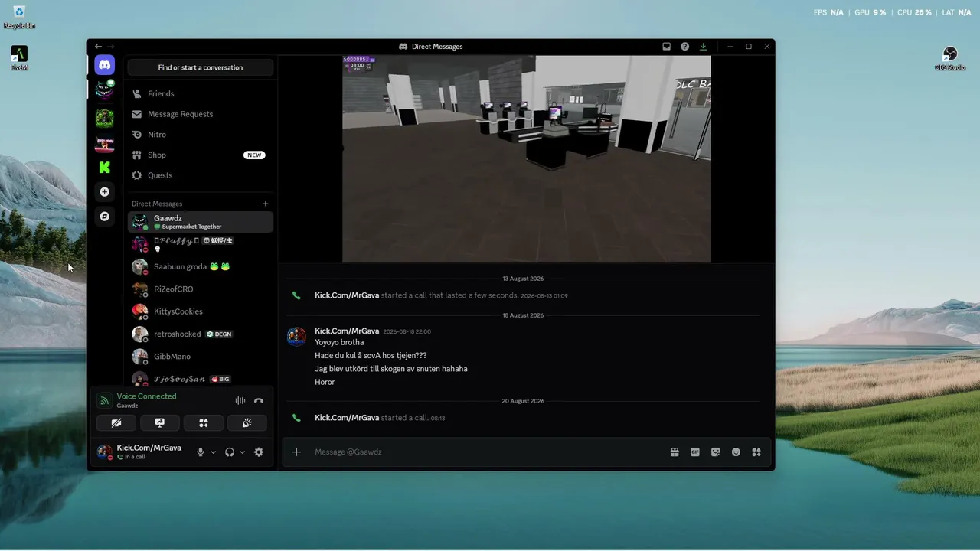980x551 pixels.
Task: Start an Activity from voice panel
Action: [x=204, y=422]
